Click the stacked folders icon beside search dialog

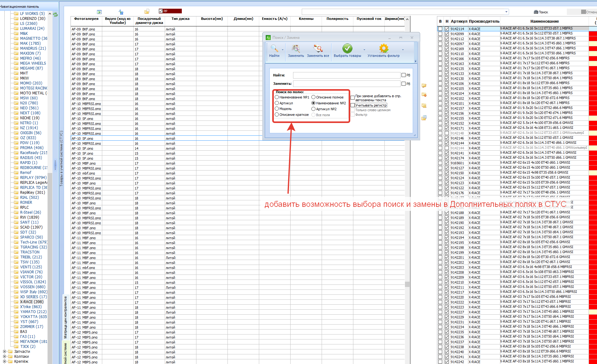tap(424, 118)
